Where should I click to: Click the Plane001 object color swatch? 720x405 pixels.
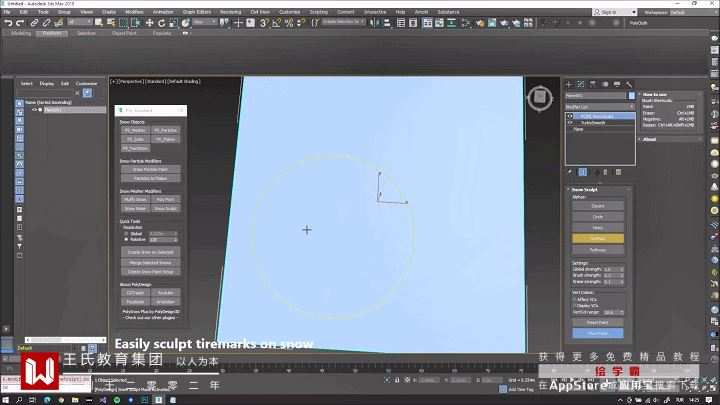click(x=632, y=96)
